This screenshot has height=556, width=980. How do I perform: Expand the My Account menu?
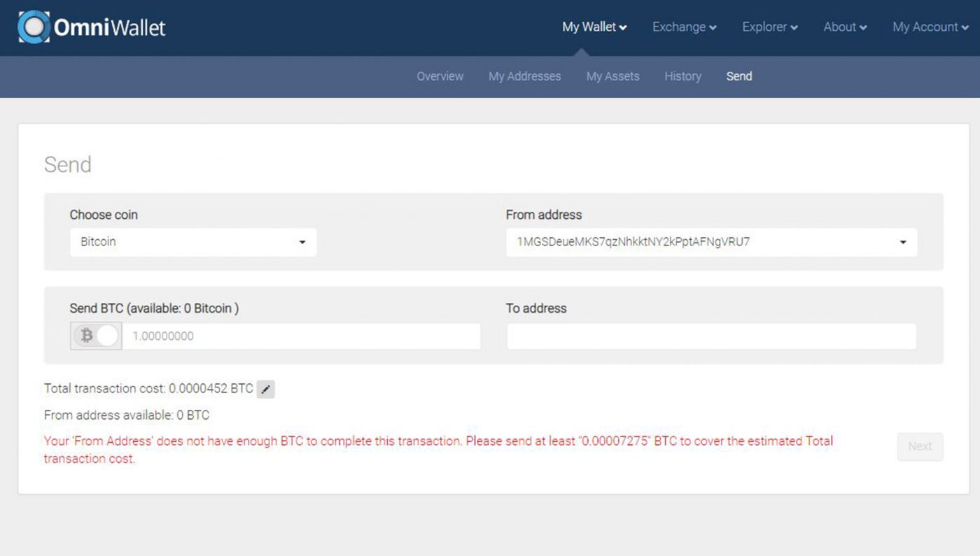click(x=930, y=27)
